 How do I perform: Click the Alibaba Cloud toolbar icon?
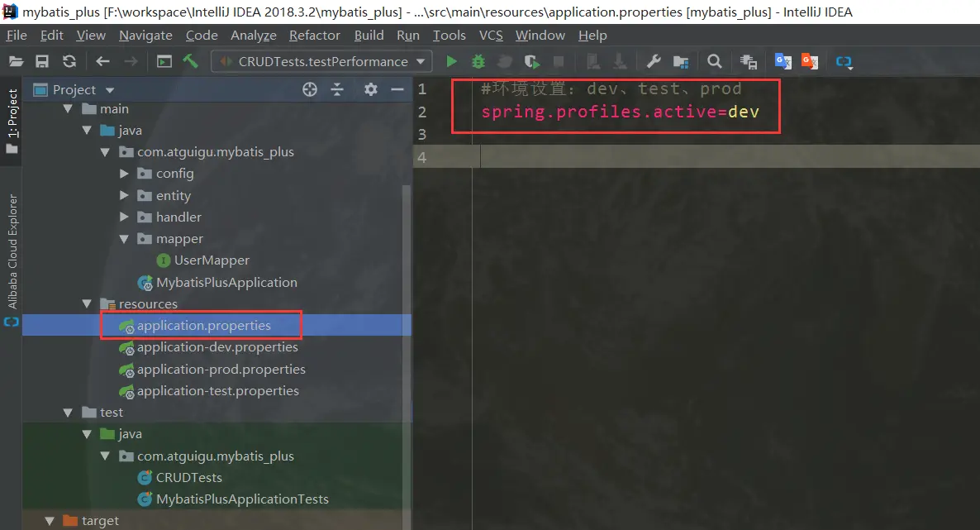coord(844,62)
